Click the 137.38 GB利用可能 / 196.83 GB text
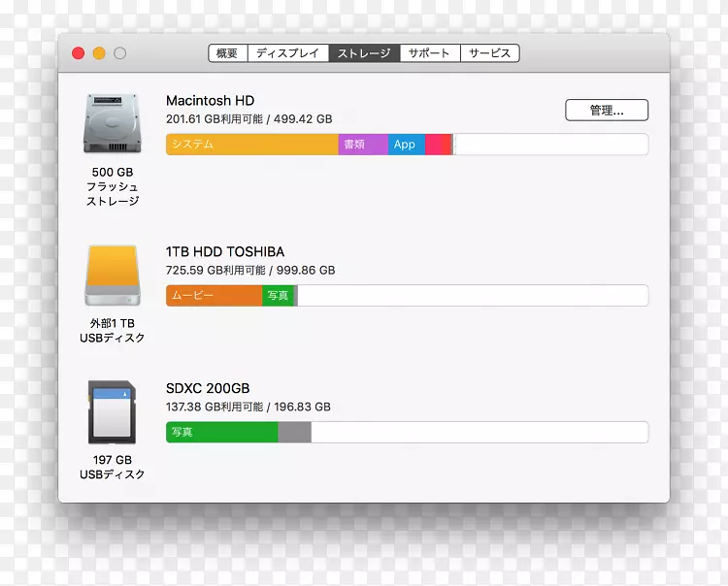The image size is (728, 586). (248, 407)
